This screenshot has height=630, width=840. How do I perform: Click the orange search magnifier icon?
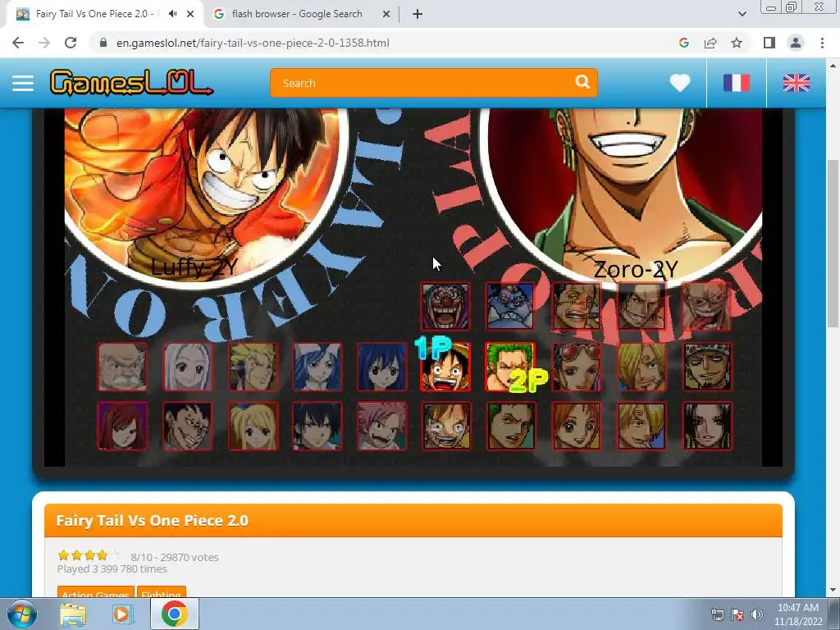pyautogui.click(x=582, y=82)
